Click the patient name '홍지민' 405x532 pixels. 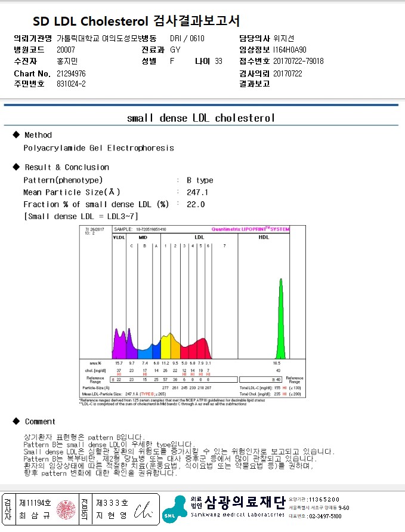click(67, 61)
